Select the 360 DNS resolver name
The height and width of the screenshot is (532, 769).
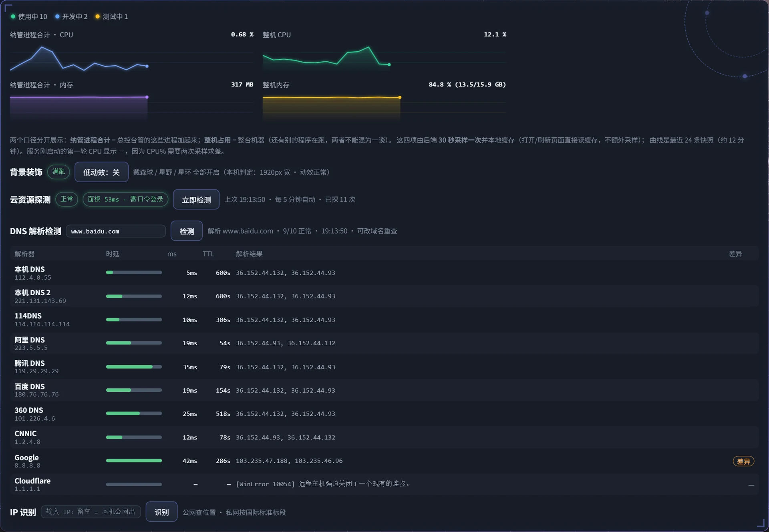click(29, 410)
